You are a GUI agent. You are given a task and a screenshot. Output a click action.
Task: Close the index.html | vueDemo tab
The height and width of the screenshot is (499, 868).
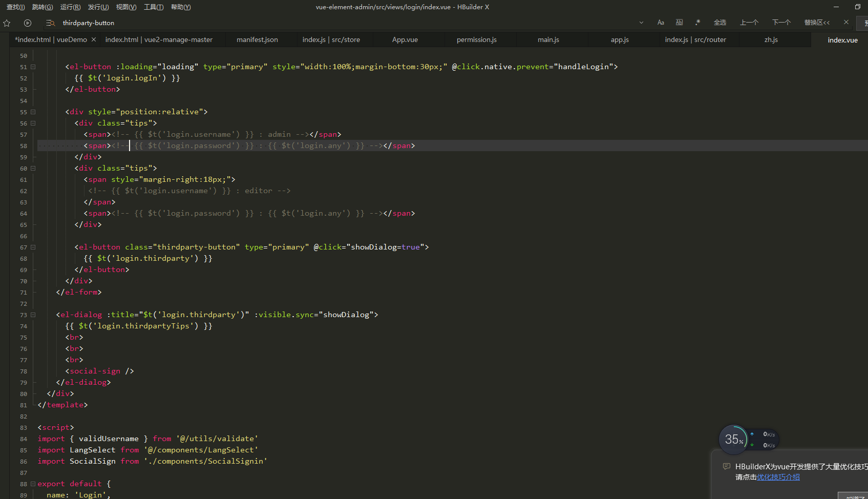[x=94, y=39]
